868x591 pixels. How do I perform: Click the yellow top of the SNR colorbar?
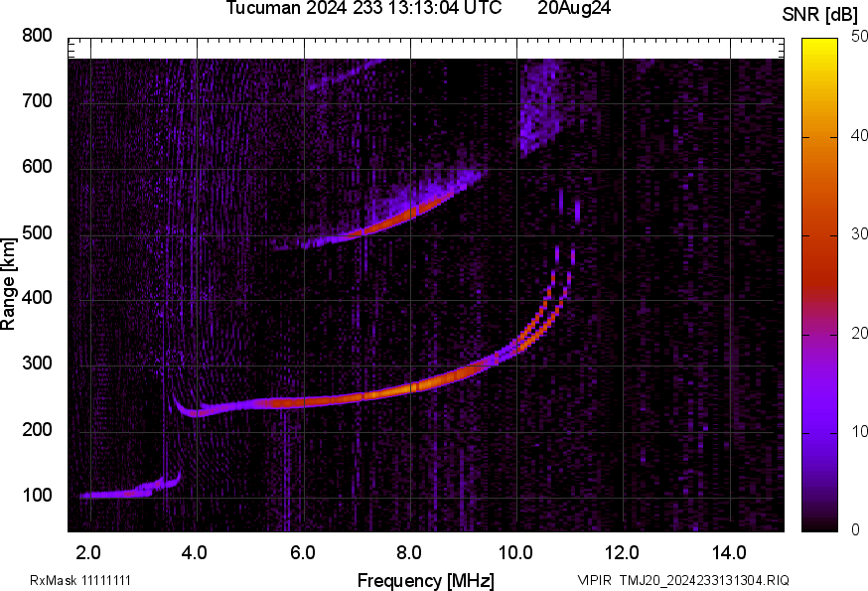tap(820, 47)
